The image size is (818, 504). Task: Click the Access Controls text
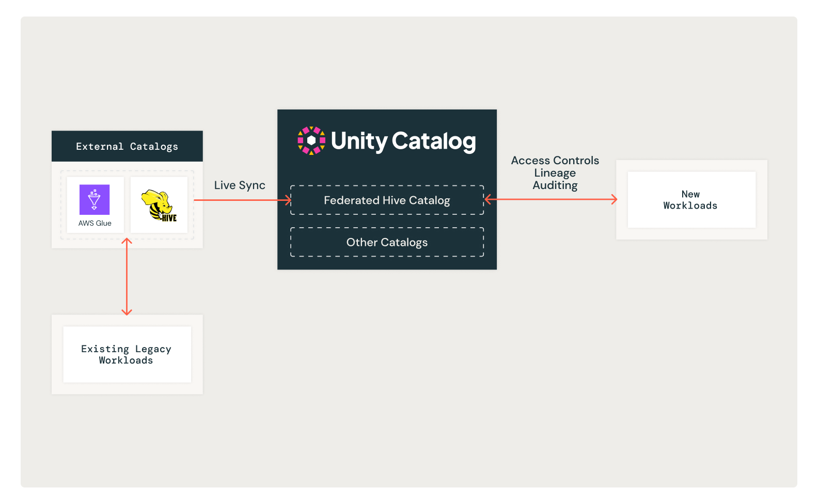point(555,161)
